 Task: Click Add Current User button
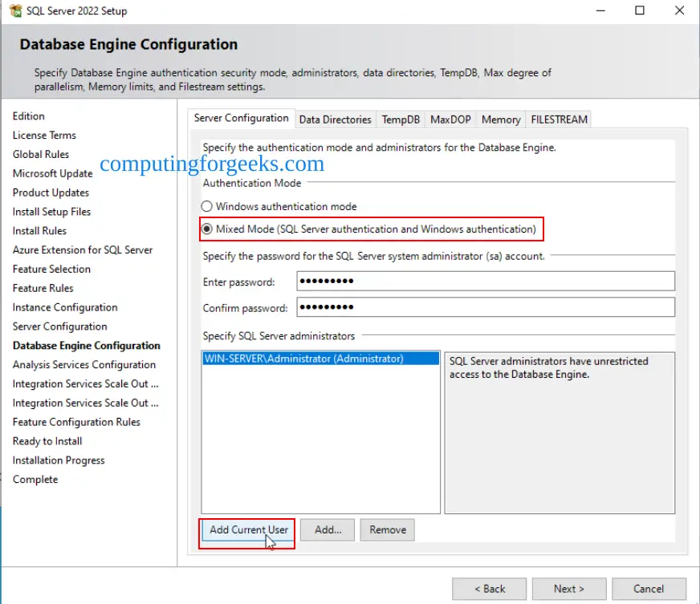(x=248, y=530)
